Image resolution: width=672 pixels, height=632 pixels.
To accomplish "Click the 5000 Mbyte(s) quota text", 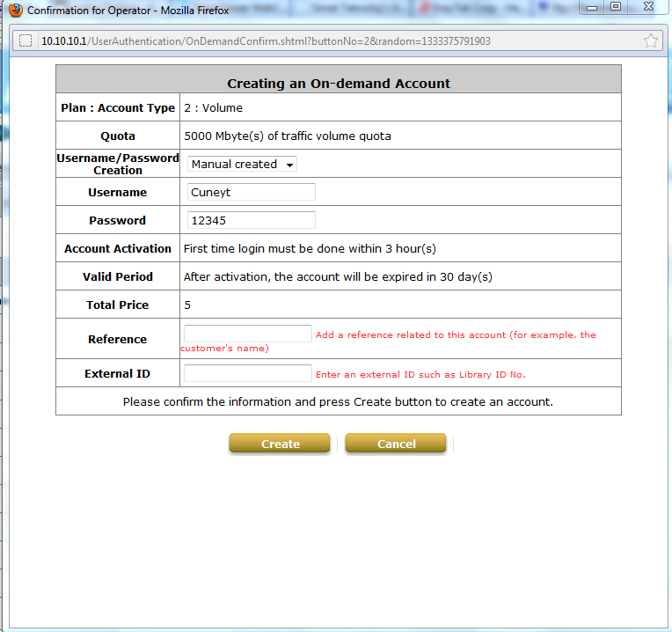I will 287,136.
